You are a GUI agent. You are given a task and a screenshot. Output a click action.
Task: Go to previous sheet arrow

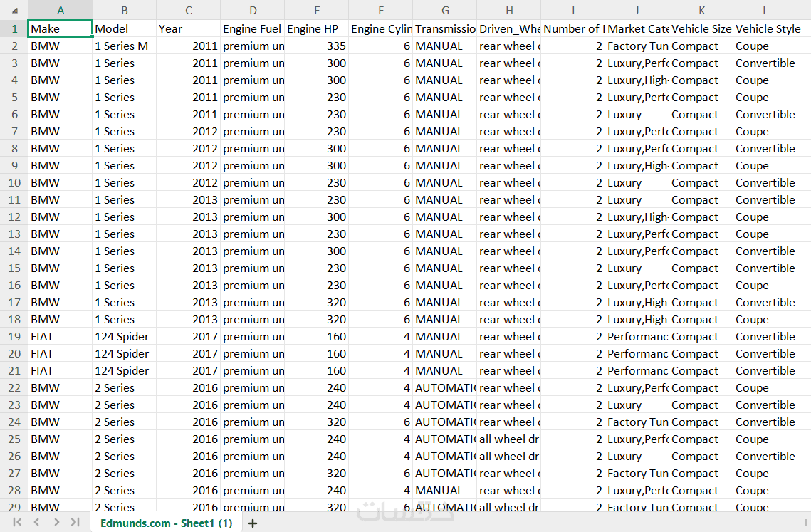click(37, 522)
